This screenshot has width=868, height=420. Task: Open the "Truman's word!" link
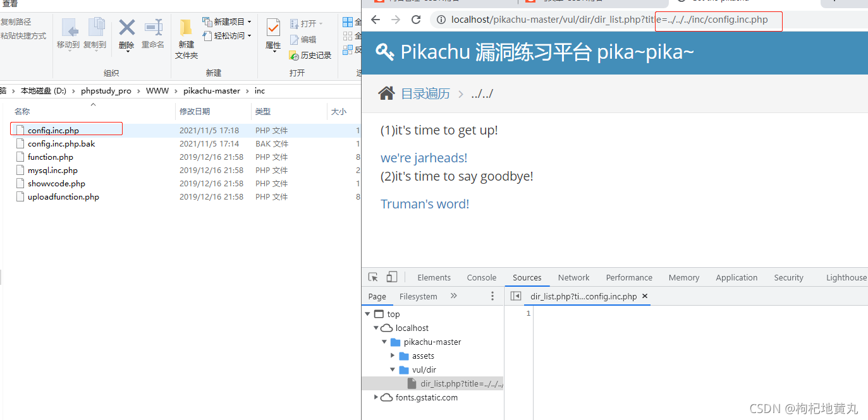coord(425,204)
